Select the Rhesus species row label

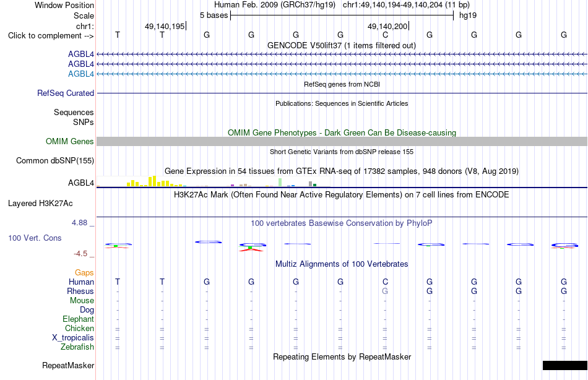[x=80, y=291]
